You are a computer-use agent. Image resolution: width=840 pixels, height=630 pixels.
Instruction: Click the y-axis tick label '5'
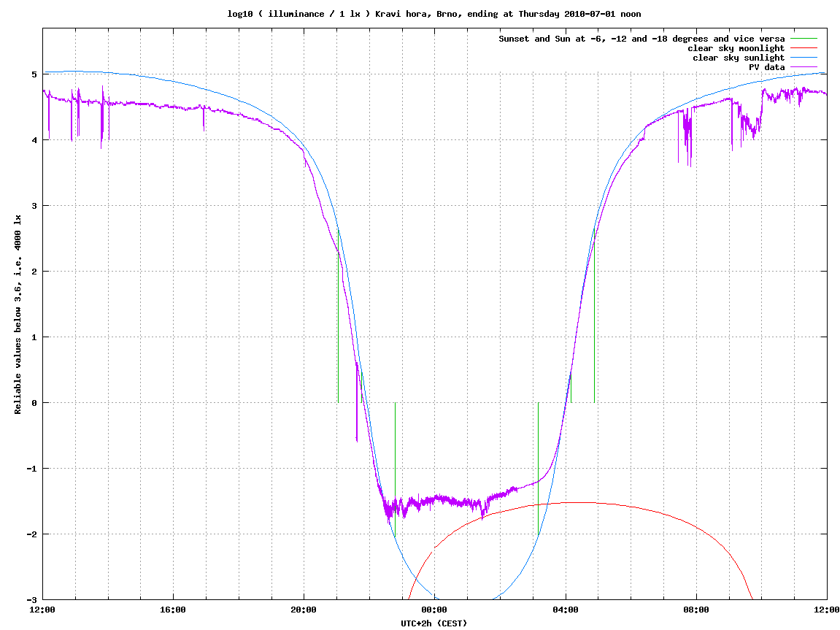click(x=35, y=74)
